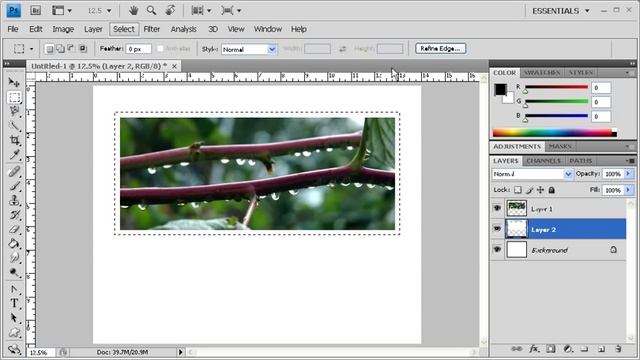
Task: Add a layer mask from Layers panel bottom
Action: point(551,349)
